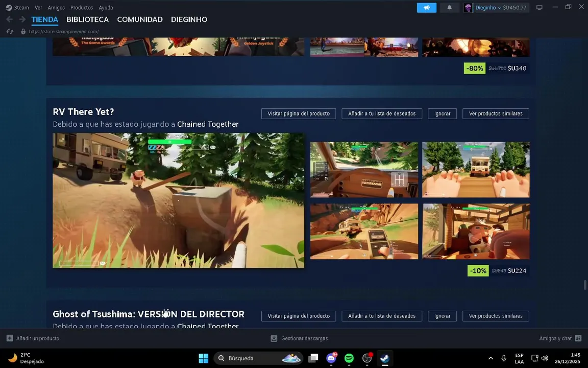Visit product page for RV There Yet?
588x368 pixels.
(299, 113)
